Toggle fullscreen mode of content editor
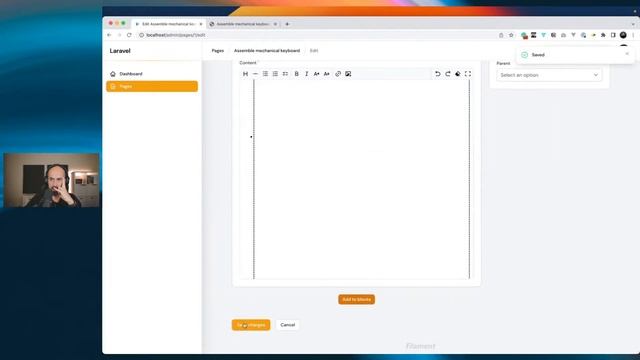This screenshot has width=640, height=360. click(468, 74)
